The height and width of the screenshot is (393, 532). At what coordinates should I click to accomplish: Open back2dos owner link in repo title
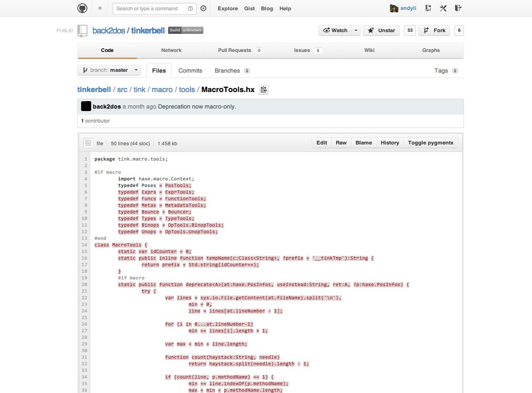[109, 31]
